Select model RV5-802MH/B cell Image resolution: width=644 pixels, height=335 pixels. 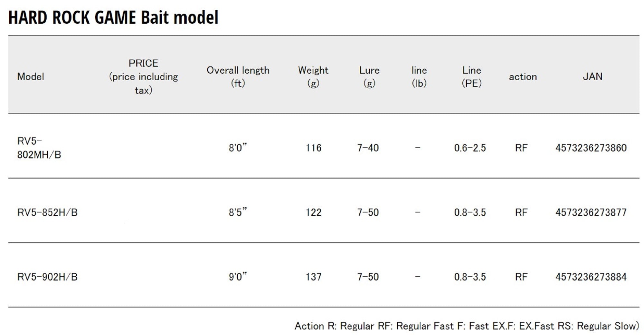pyautogui.click(x=39, y=148)
